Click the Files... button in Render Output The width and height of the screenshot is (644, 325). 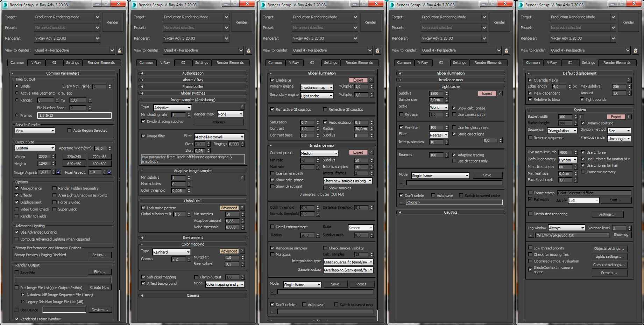point(99,272)
